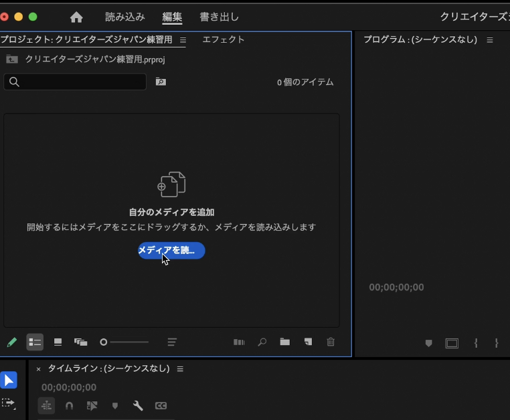The image size is (510, 420).
Task: Select the Selection tool arrow
Action: point(8,380)
